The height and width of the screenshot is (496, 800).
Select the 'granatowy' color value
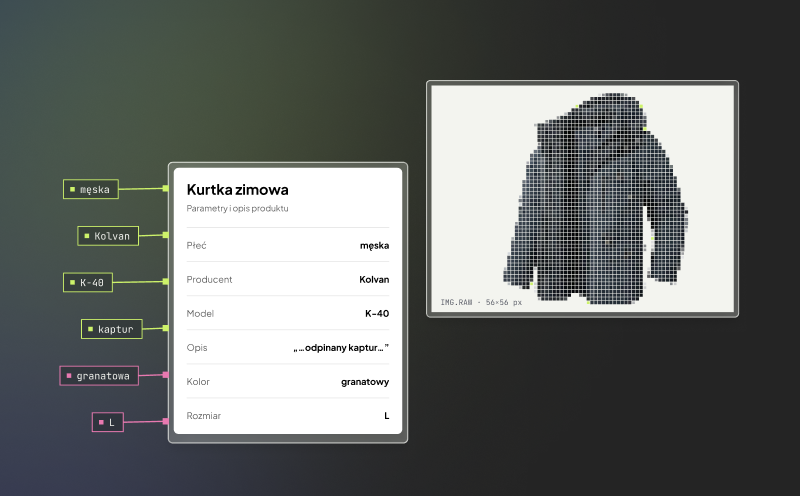pos(365,382)
